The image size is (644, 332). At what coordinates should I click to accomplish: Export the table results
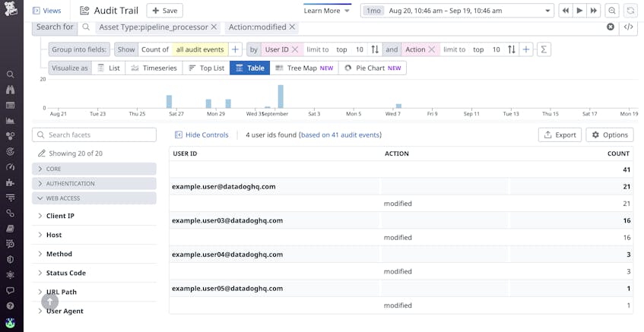click(560, 134)
